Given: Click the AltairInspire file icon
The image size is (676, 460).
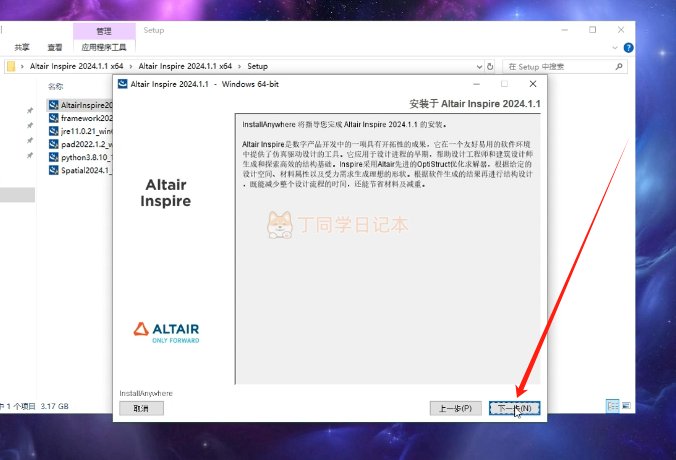Looking at the screenshot, I should (x=53, y=105).
